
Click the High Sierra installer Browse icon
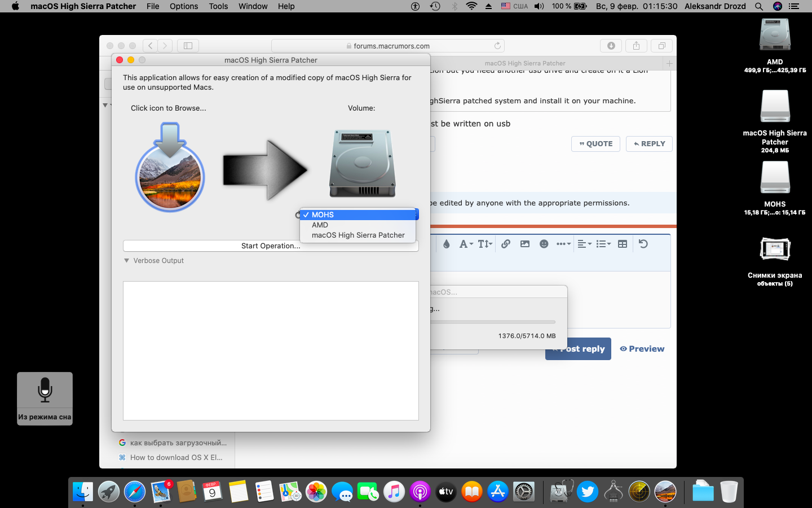[x=170, y=168]
